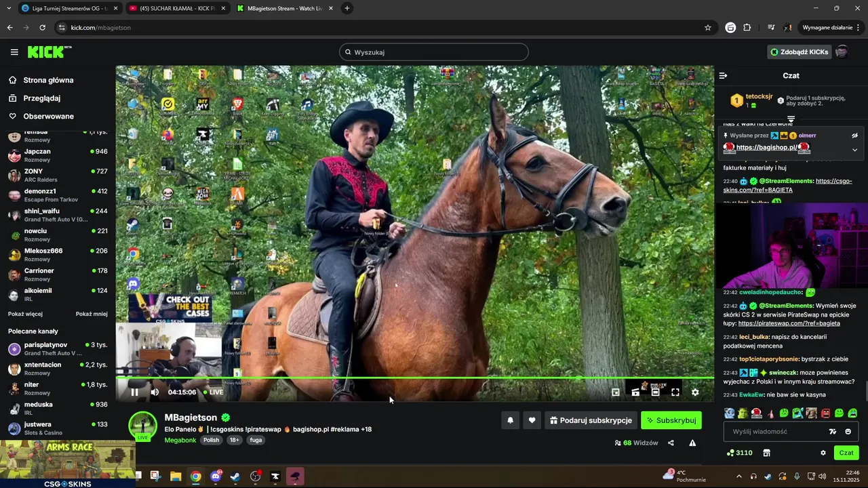The image size is (868, 488).
Task: Select the Polish tag
Action: [x=212, y=440]
